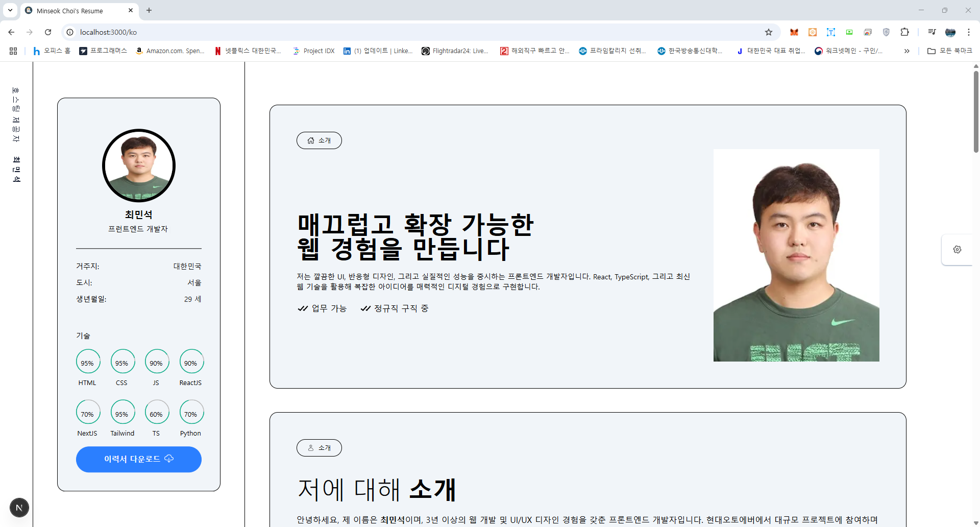
Task: View the site information icon
Action: point(70,32)
